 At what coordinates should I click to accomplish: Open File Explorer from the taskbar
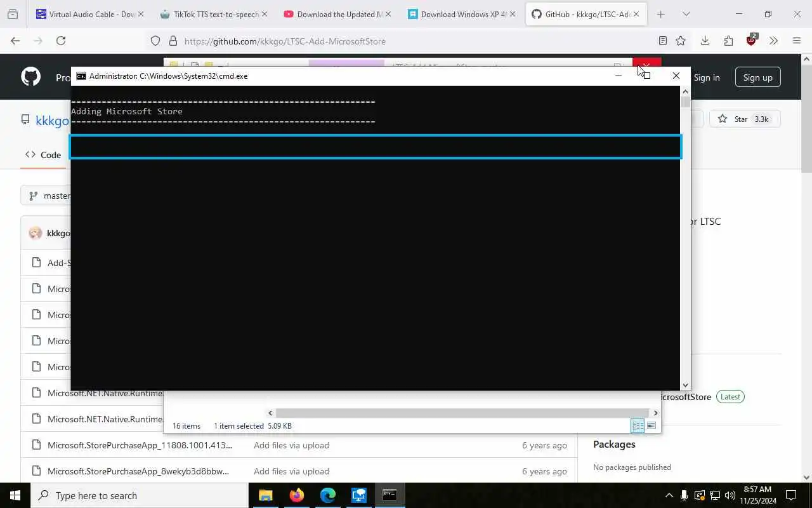click(x=265, y=495)
